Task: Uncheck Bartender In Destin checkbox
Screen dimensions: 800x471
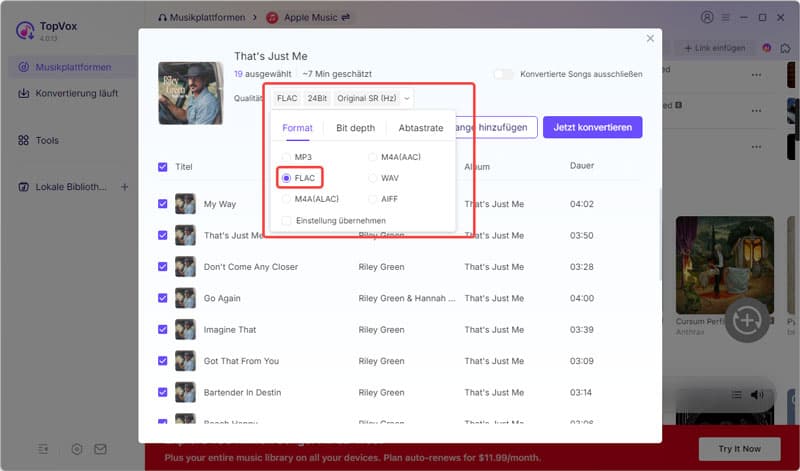Action: point(163,392)
